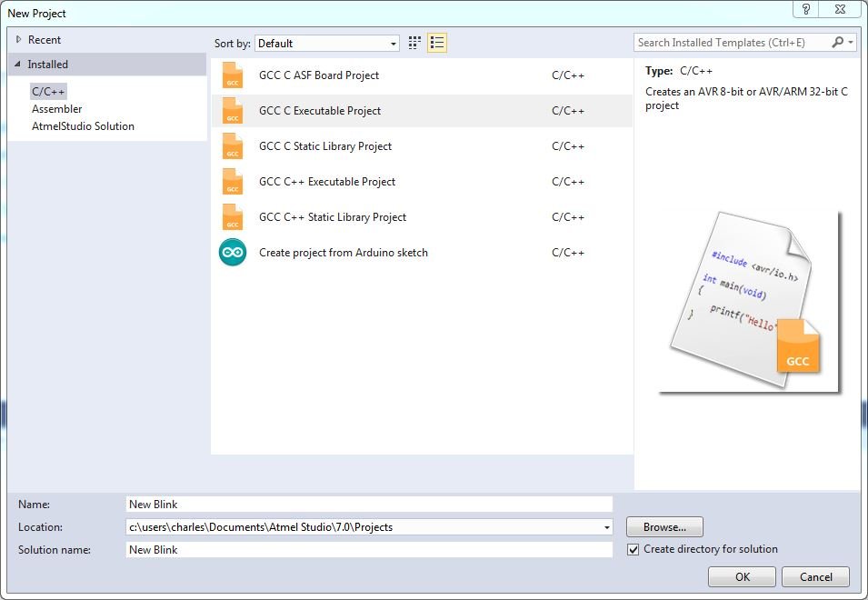Toggle Create directory for solution checkbox
The height and width of the screenshot is (600, 868).
point(634,549)
